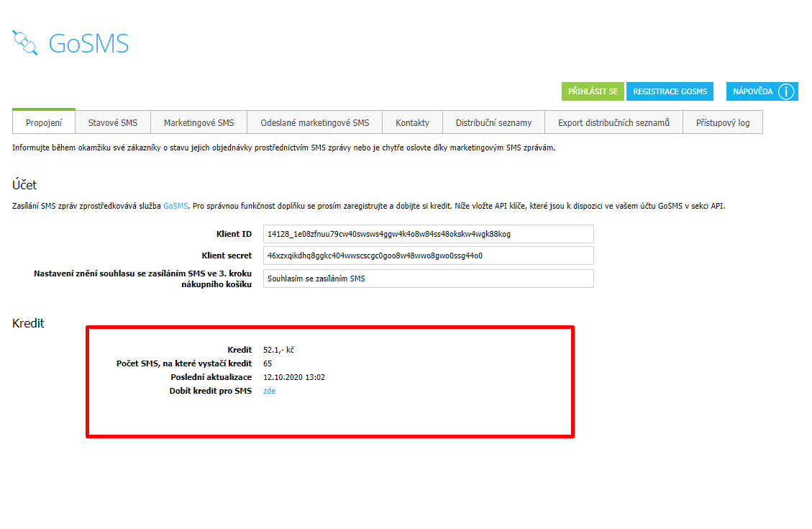Image resolution: width=812 pixels, height=529 pixels.
Task: Click the credit value '52.1,- kč'
Action: pyautogui.click(x=278, y=350)
